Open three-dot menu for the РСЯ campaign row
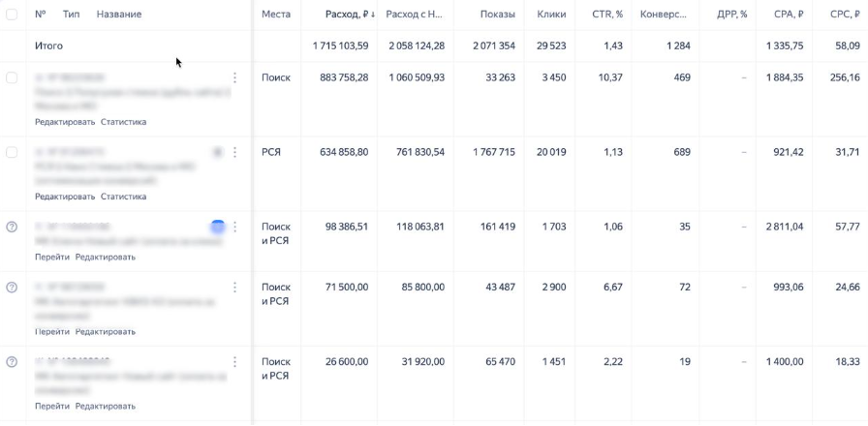868x426 pixels. click(x=234, y=153)
